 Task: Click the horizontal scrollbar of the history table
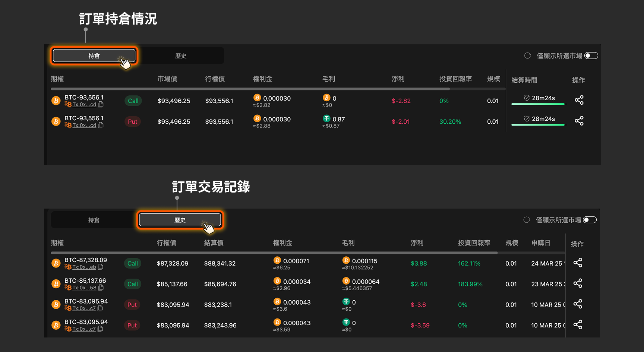pyautogui.click(x=274, y=253)
